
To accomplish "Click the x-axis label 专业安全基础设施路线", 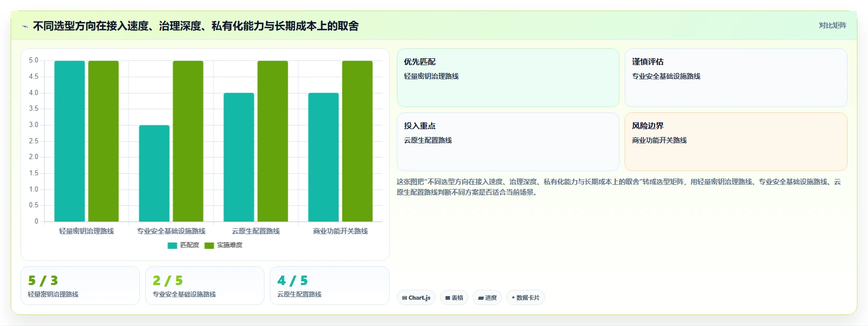I will coord(171,231).
